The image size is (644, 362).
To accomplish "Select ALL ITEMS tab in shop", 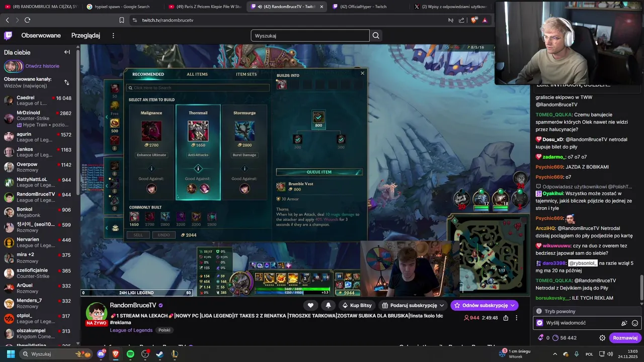I will coord(197,74).
